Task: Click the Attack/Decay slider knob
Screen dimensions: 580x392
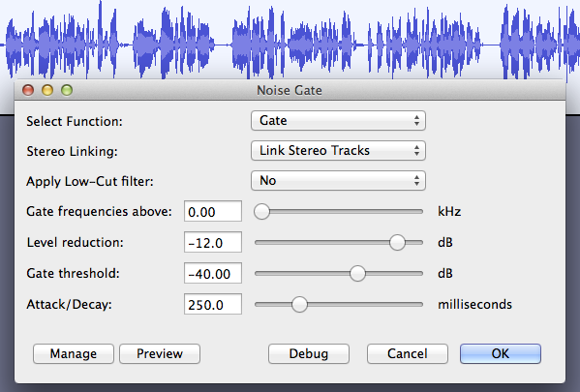Action: click(299, 304)
